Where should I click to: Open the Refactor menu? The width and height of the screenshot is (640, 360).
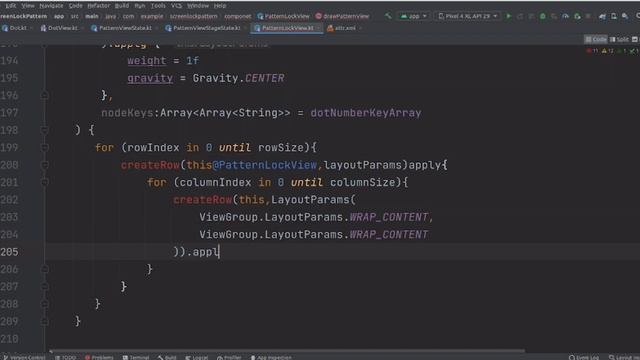point(98,6)
